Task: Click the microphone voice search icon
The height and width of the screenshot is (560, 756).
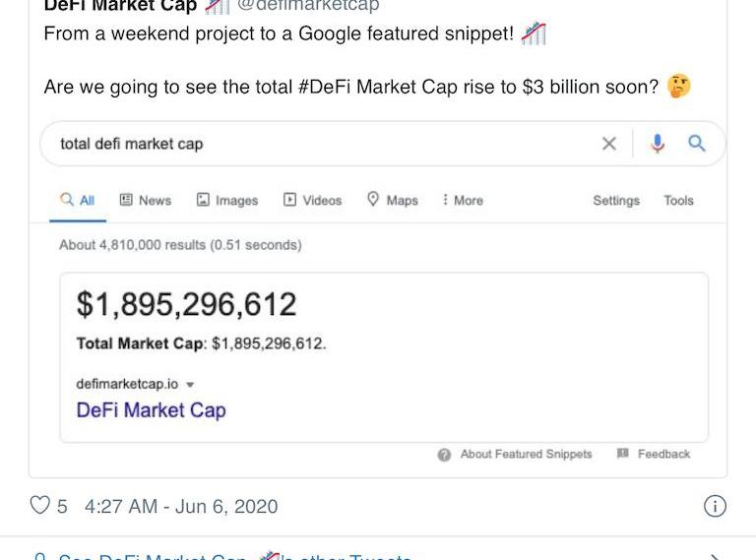Action: pyautogui.click(x=658, y=144)
